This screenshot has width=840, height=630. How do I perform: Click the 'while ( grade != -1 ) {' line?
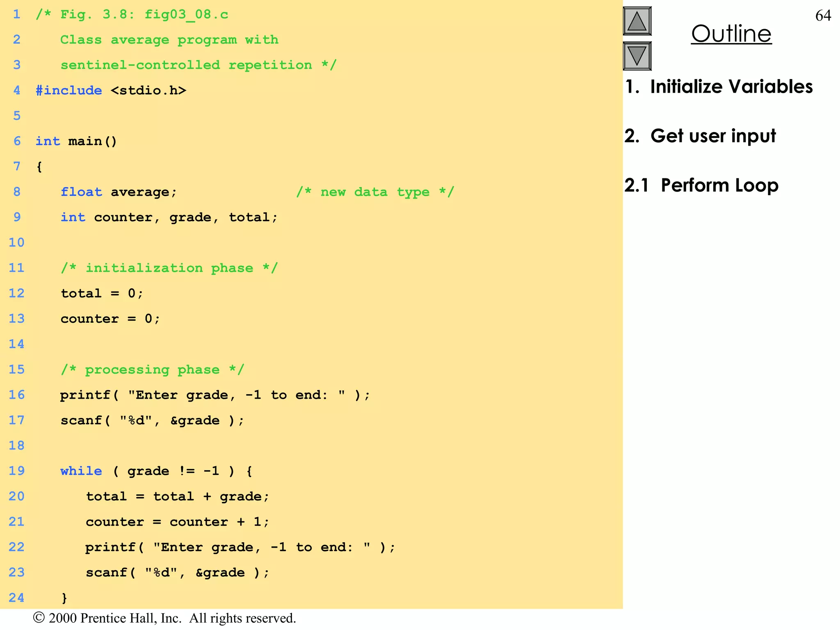156,471
